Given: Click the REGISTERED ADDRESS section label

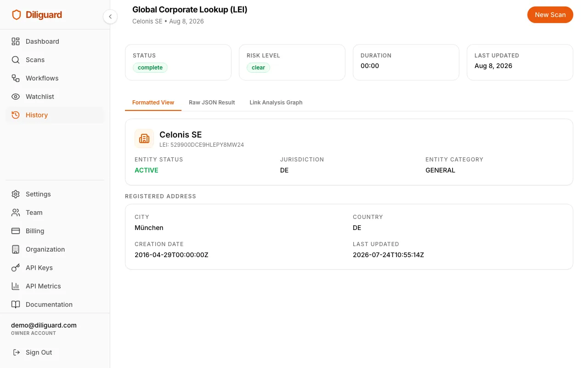Looking at the screenshot, I should point(160,196).
